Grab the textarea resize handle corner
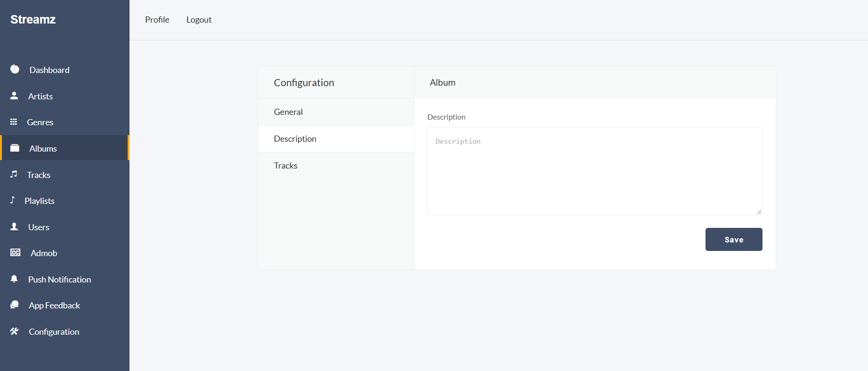The height and width of the screenshot is (371, 868). (x=759, y=212)
